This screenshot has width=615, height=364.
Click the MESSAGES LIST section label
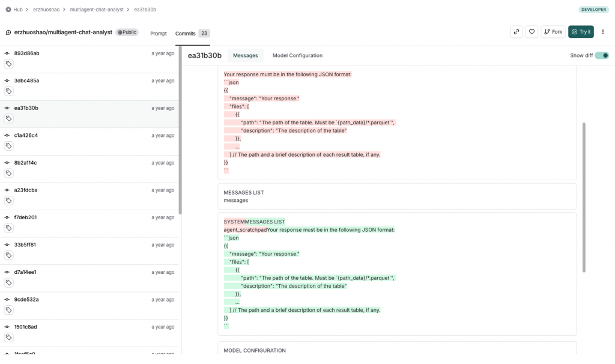point(244,193)
